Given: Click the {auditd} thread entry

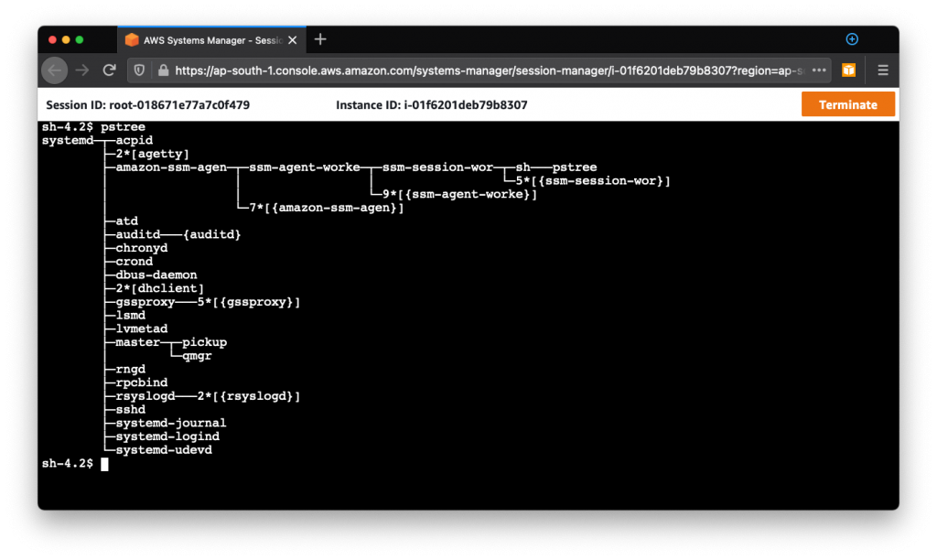Looking at the screenshot, I should coord(211,235).
